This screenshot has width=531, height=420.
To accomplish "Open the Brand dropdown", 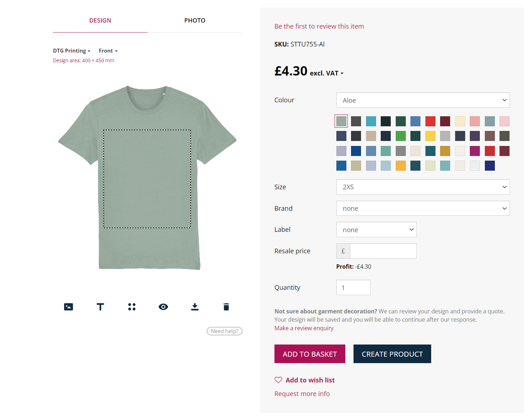I will tap(423, 208).
